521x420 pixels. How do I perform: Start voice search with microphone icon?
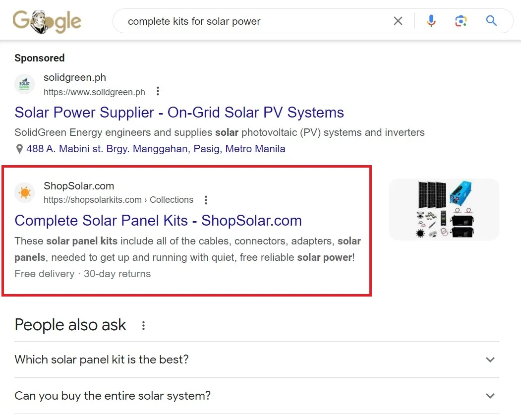point(431,21)
